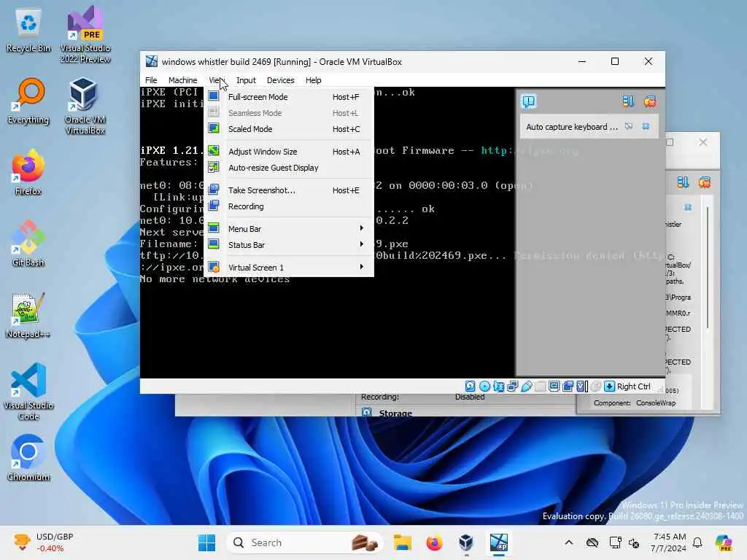This screenshot has width=747, height=560.
Task: Expand the Status Bar submenu
Action: click(x=288, y=245)
